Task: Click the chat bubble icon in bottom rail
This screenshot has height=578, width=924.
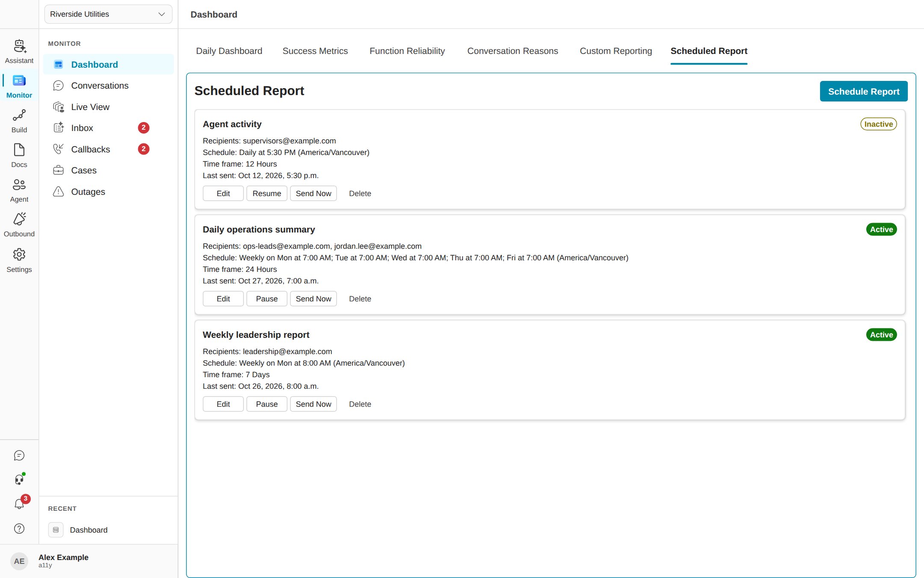Action: (x=19, y=456)
